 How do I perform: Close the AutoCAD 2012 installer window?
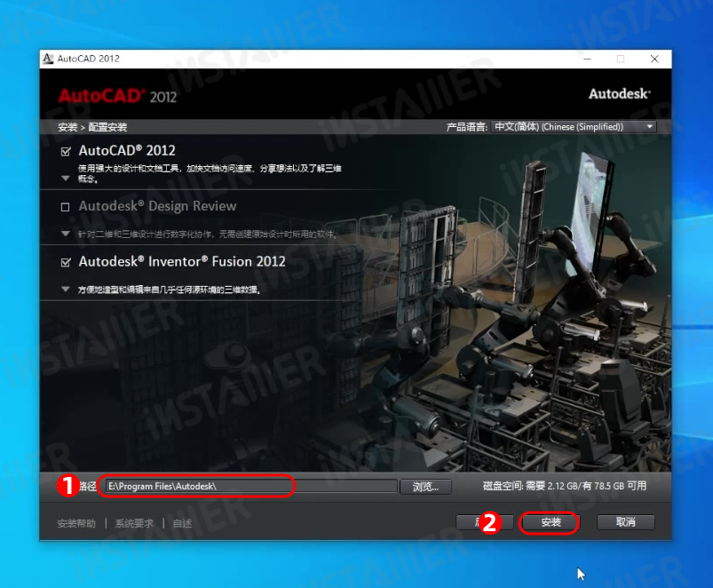click(654, 60)
